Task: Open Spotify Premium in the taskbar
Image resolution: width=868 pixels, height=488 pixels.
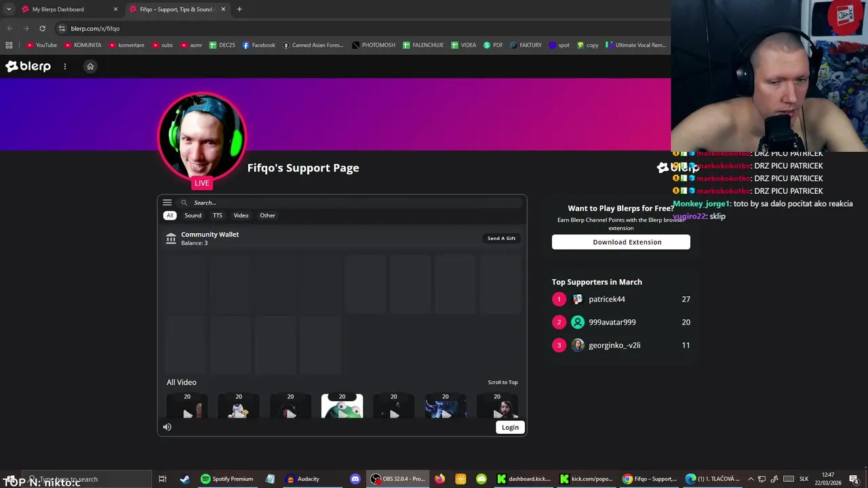Action: click(227, 479)
